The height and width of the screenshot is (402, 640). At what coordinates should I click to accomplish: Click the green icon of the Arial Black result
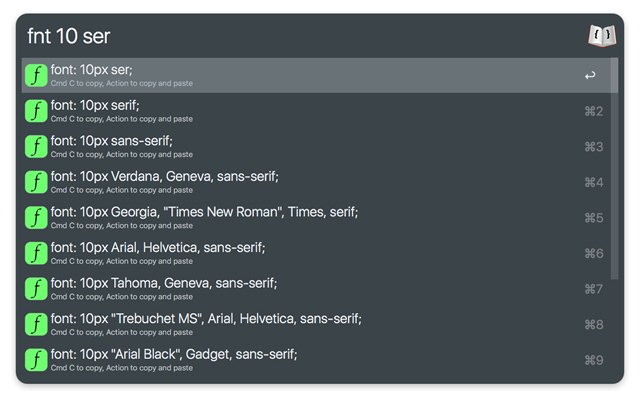36,359
